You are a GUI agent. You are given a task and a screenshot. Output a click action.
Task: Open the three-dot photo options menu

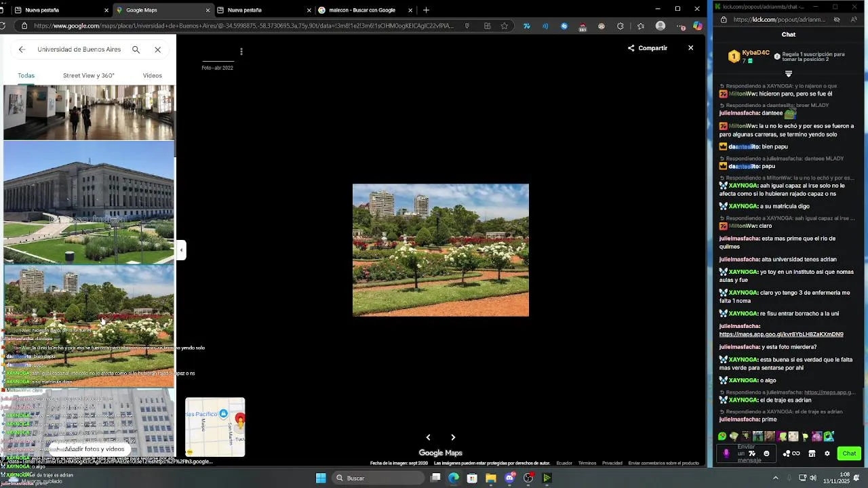pos(241,52)
